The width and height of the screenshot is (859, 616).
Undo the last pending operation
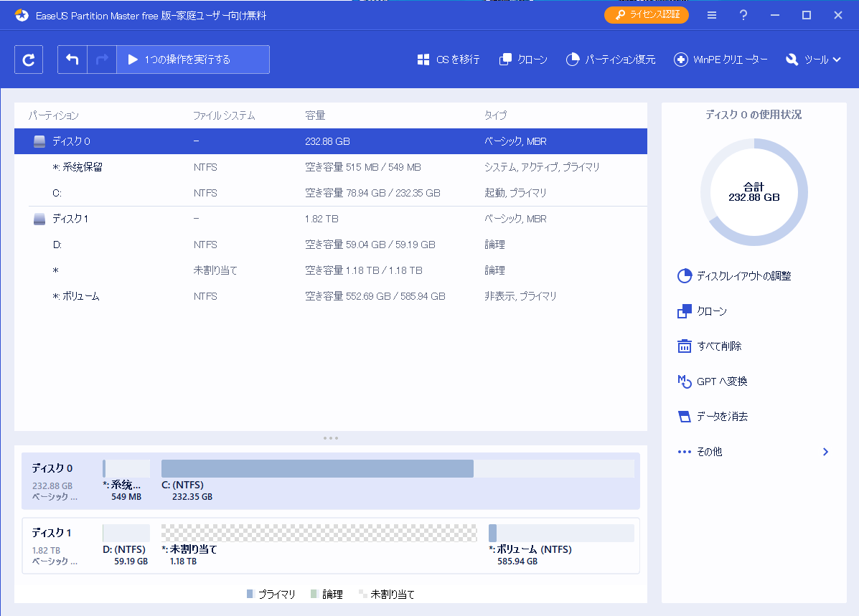pos(72,60)
